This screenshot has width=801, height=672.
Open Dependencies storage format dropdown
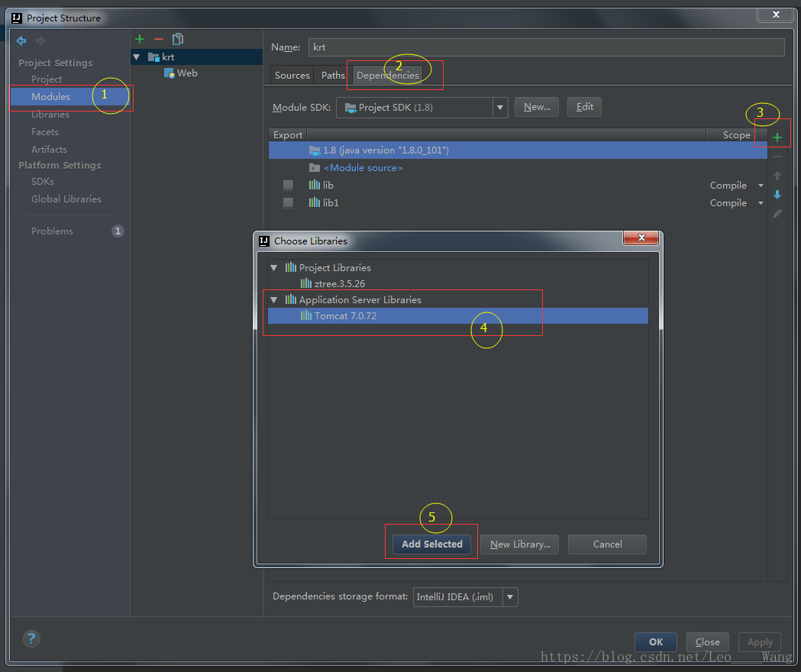[x=510, y=597]
